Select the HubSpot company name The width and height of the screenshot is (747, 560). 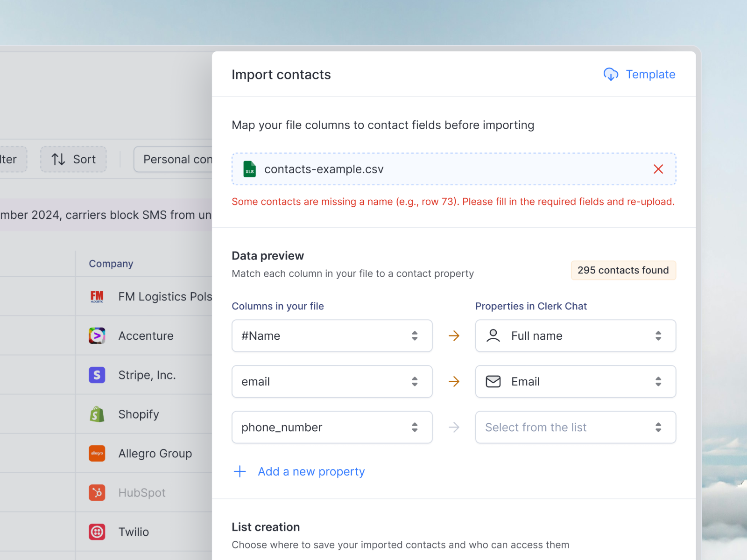point(142,493)
